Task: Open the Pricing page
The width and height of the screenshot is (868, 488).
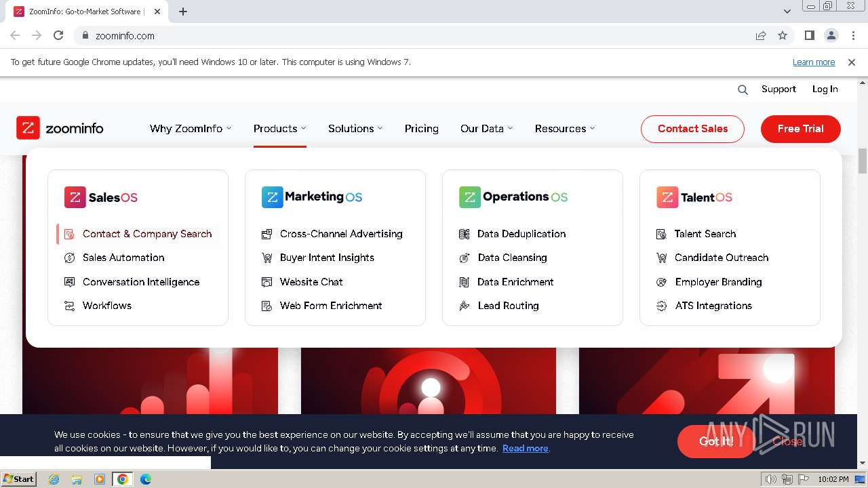Action: [x=421, y=128]
